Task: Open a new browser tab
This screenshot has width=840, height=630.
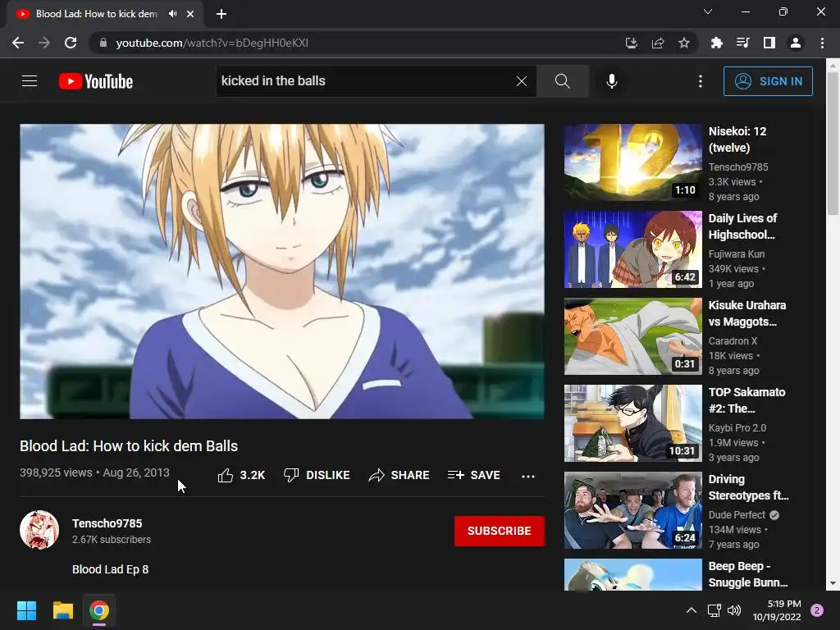Action: 221,14
